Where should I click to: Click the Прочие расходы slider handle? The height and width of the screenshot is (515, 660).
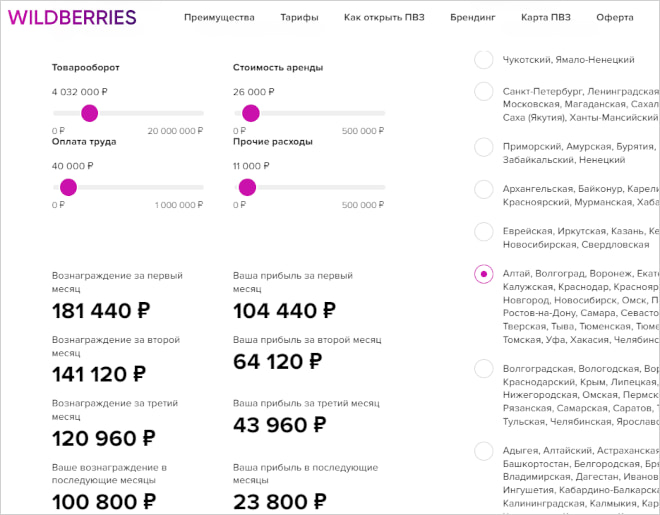[x=246, y=187]
